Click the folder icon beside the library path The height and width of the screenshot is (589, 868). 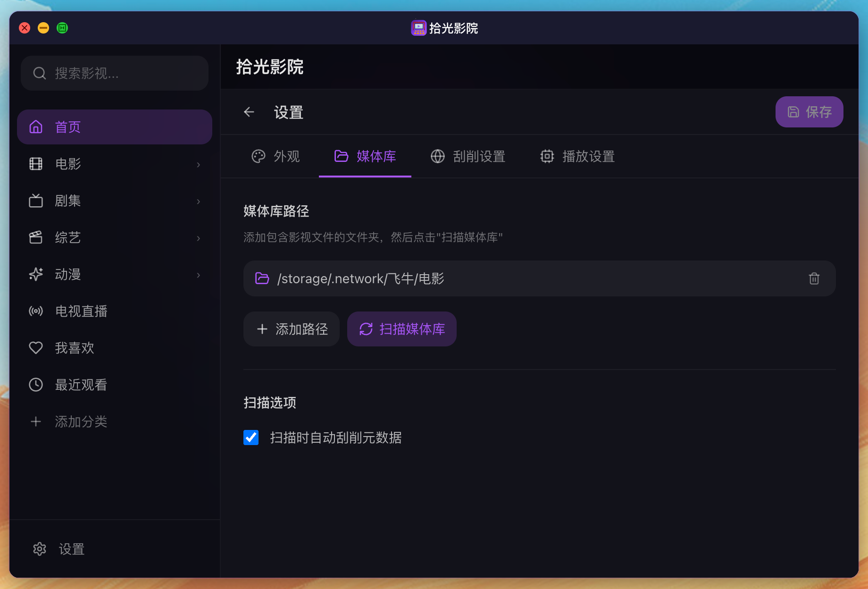(x=262, y=278)
